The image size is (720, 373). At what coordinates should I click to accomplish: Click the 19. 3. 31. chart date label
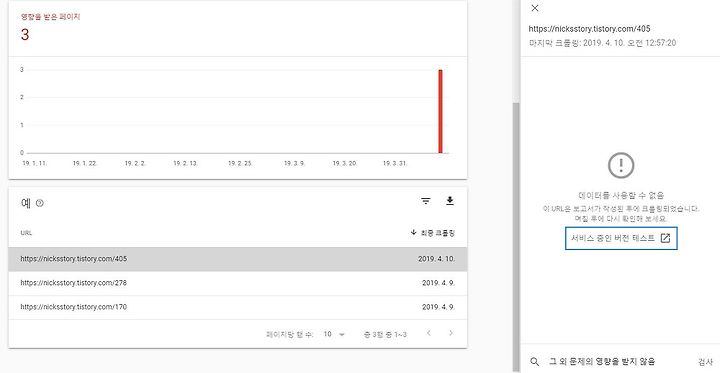click(394, 164)
